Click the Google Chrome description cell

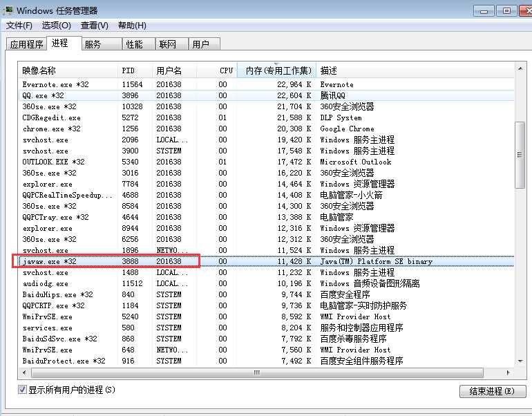pos(347,129)
